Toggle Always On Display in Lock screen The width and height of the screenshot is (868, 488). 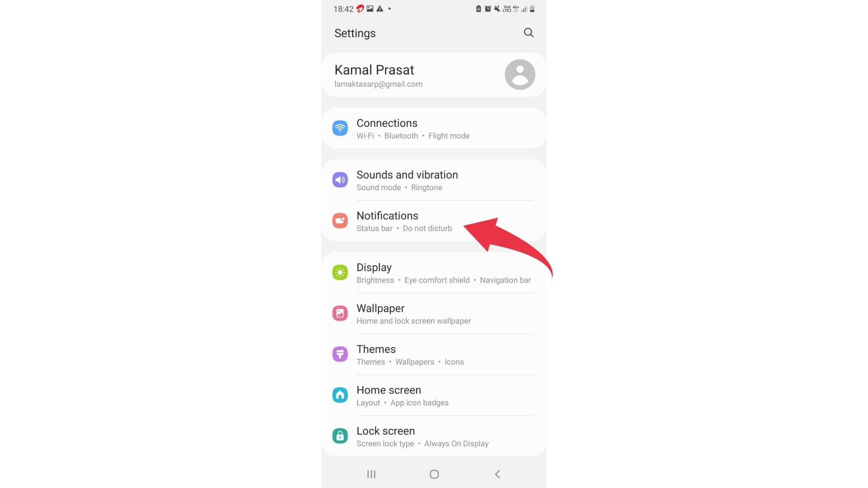[456, 443]
